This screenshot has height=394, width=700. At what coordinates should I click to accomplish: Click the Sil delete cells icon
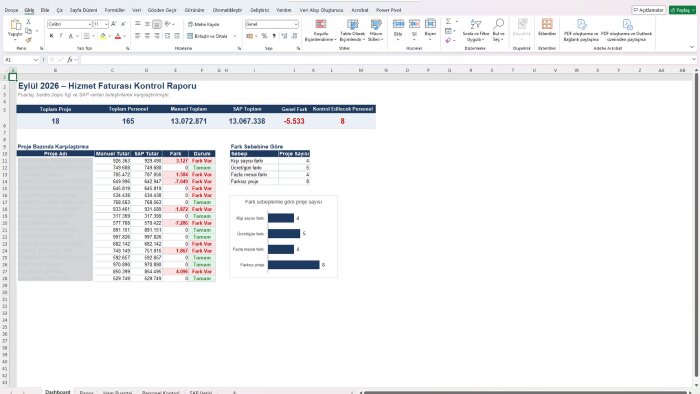pos(414,25)
